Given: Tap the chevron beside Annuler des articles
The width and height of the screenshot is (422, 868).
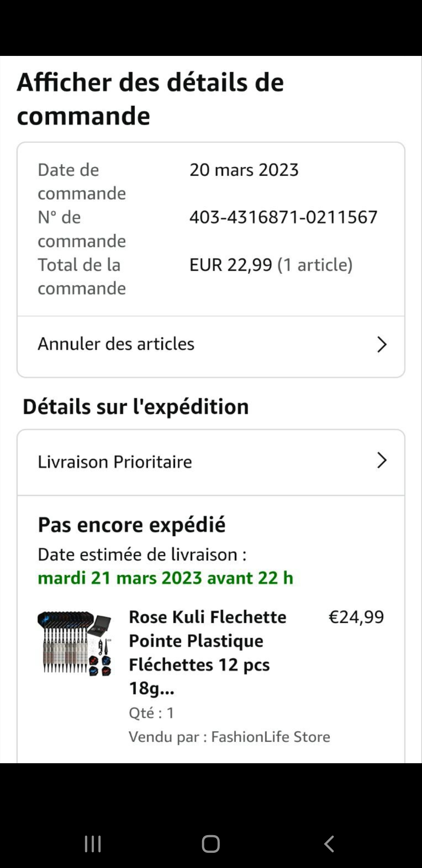Looking at the screenshot, I should (x=382, y=344).
